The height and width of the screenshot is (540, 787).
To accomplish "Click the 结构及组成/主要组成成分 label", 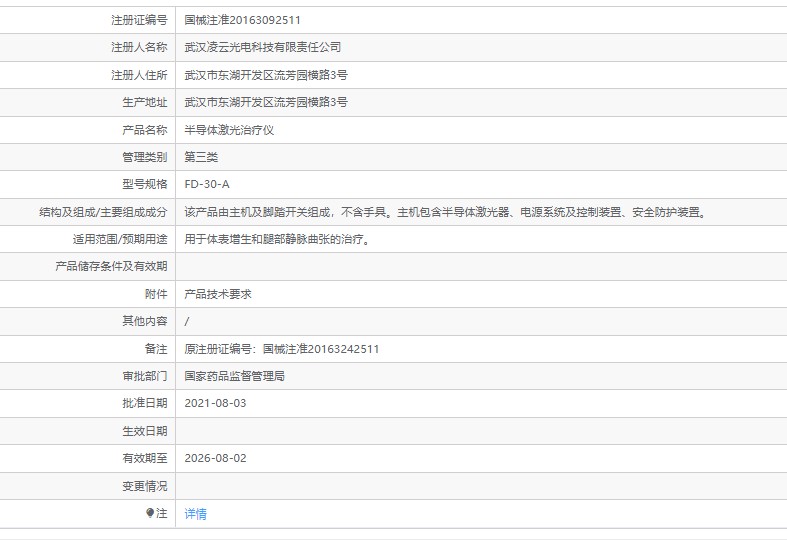I will (103, 212).
